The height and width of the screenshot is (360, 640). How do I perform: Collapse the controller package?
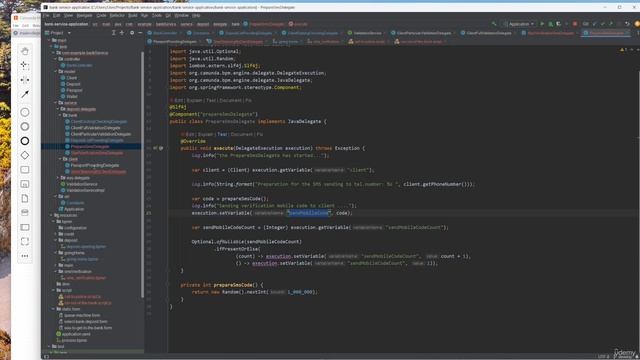[56, 59]
